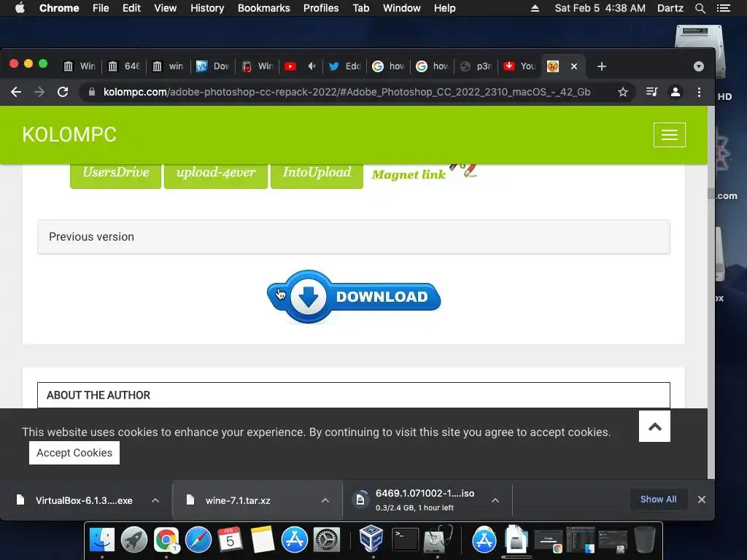Open the Chrome profile icon
The image size is (747, 560).
pos(675,92)
